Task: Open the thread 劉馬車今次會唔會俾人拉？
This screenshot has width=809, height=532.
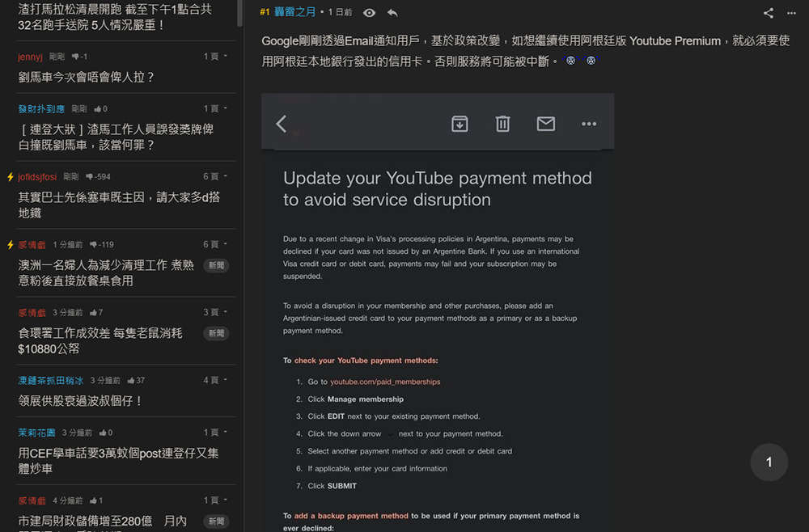Action: point(87,77)
